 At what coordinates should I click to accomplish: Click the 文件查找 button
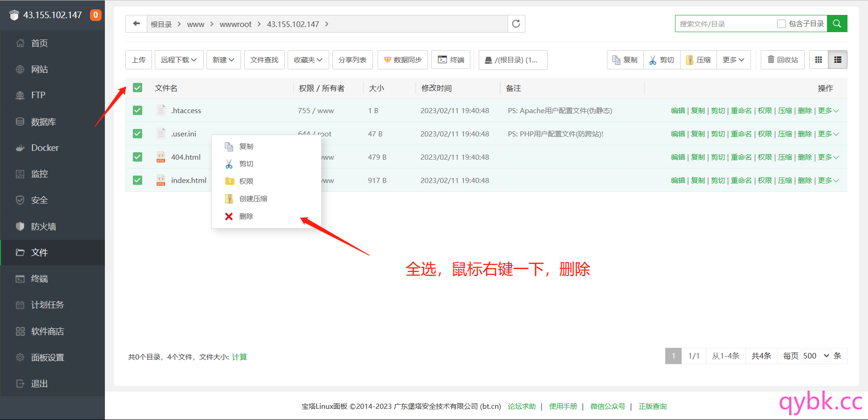(264, 60)
